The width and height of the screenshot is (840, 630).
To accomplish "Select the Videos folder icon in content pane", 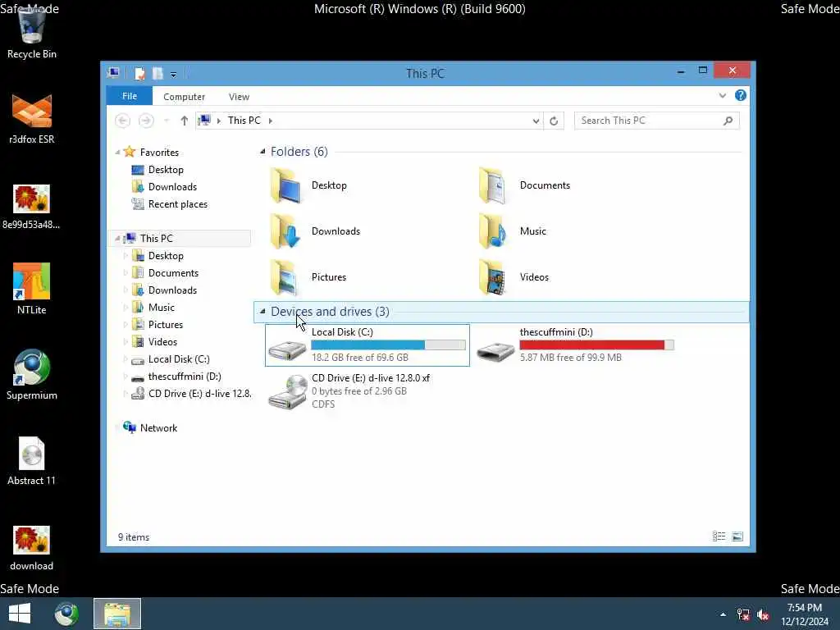I will [x=493, y=277].
